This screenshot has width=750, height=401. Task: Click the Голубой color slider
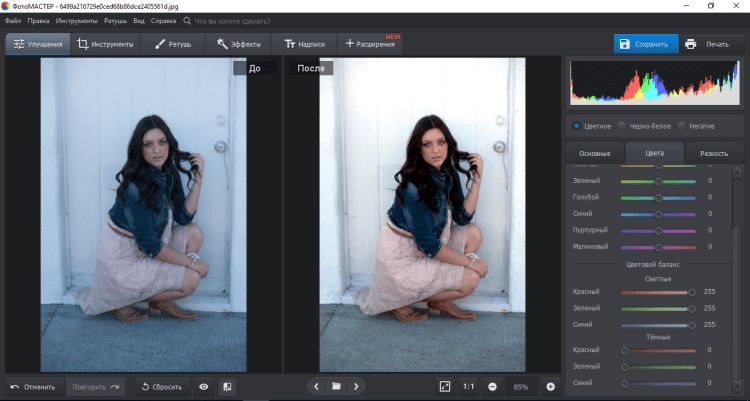658,198
